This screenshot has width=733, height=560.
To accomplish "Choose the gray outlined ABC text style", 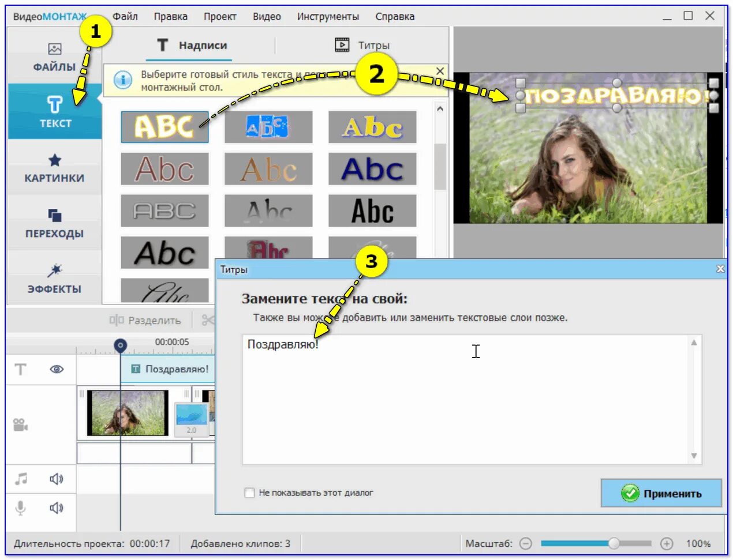I will [x=164, y=211].
